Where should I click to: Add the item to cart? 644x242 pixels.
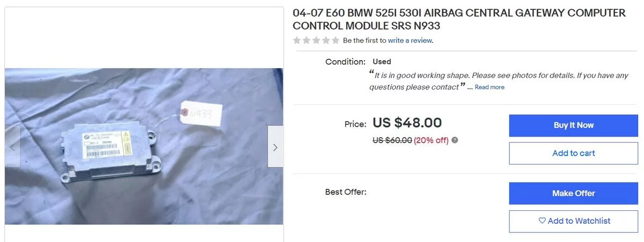(x=573, y=153)
